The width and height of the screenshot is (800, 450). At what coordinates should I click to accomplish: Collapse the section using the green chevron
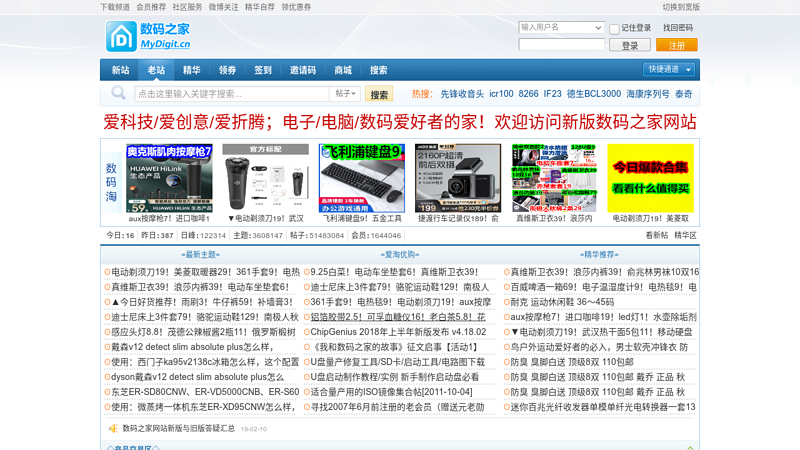[690, 447]
